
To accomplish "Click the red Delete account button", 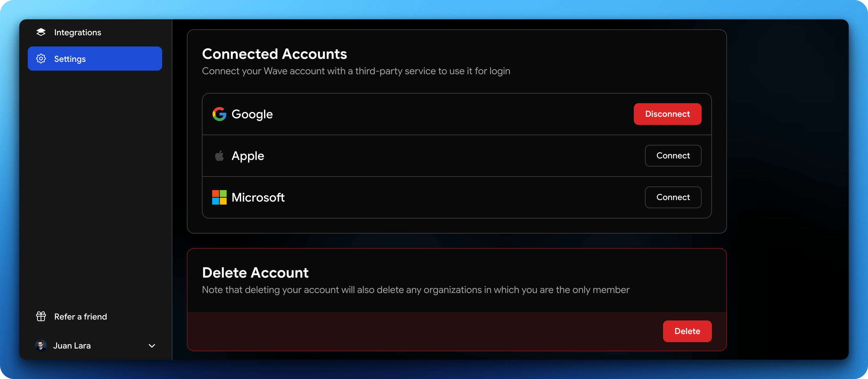I will click(x=687, y=331).
